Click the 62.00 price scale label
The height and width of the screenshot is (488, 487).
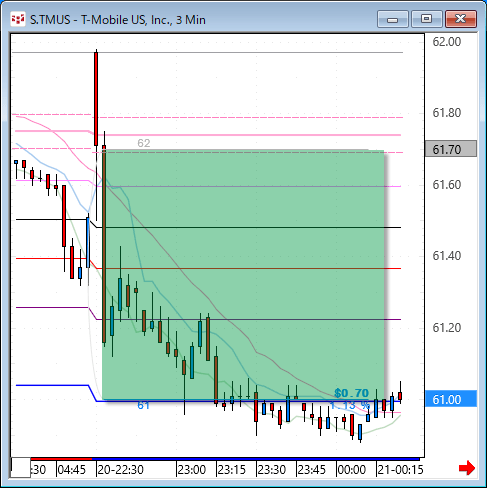[x=447, y=42]
